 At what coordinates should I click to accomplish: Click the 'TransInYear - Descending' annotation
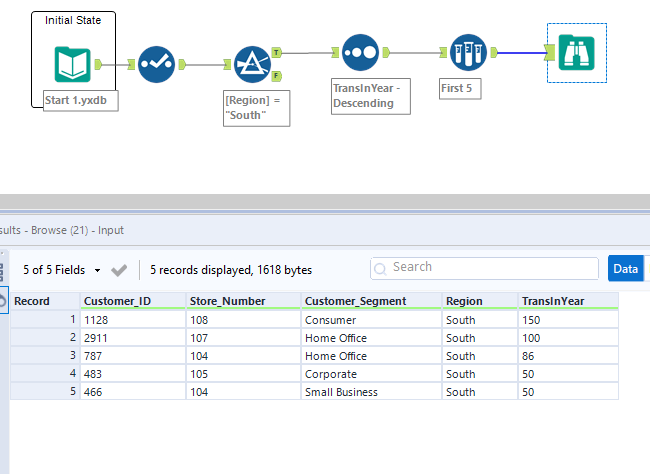[x=371, y=96]
